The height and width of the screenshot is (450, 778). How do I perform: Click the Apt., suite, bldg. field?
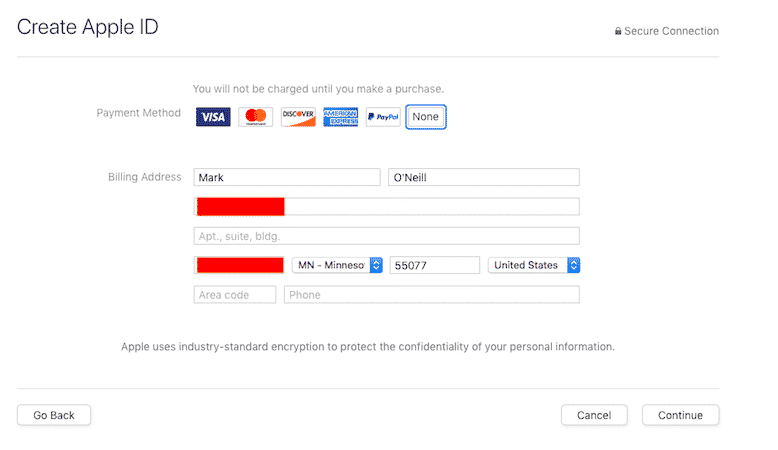[386, 236]
